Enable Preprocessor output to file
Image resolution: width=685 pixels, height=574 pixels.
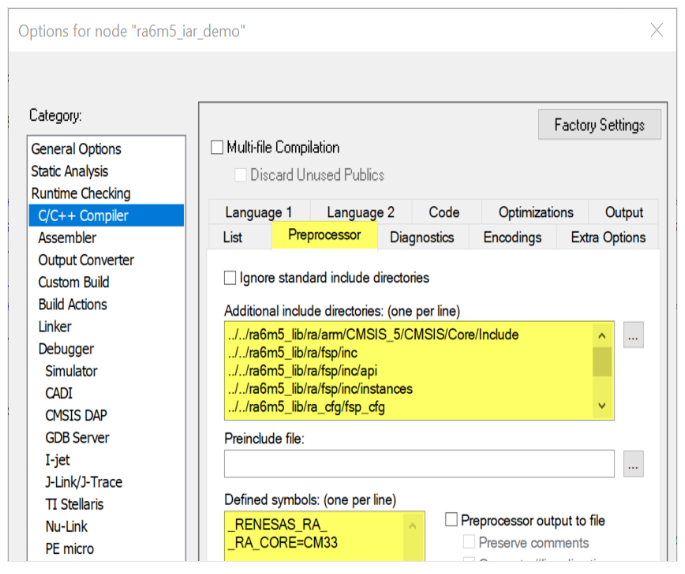[x=451, y=520]
